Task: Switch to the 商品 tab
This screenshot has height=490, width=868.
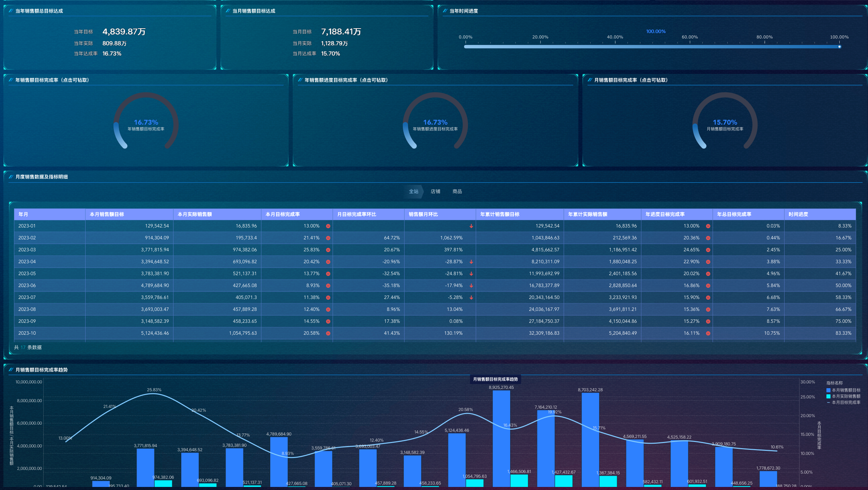Action: point(457,191)
